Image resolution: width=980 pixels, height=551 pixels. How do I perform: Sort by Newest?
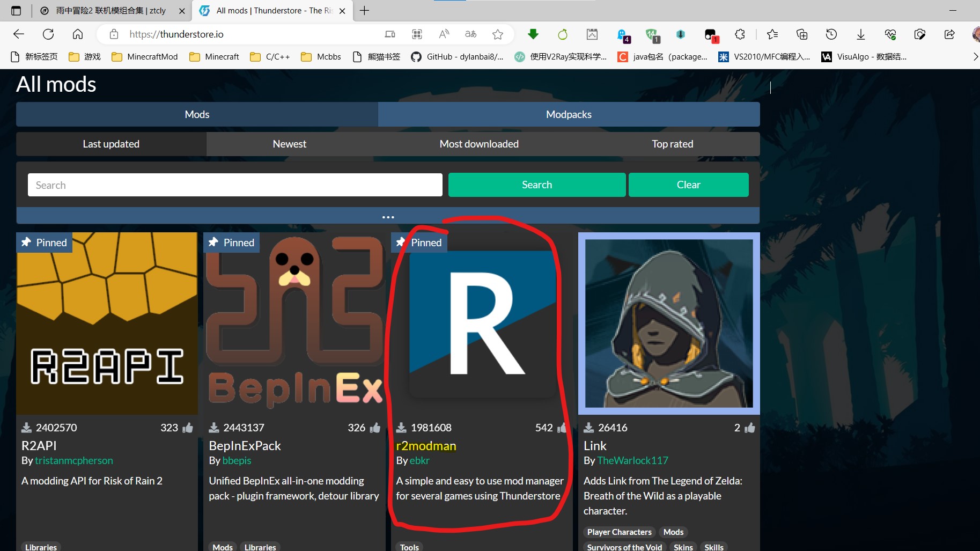[290, 144]
